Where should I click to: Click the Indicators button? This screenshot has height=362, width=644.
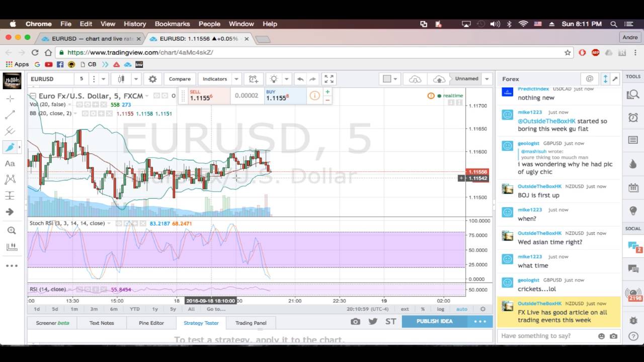click(215, 79)
